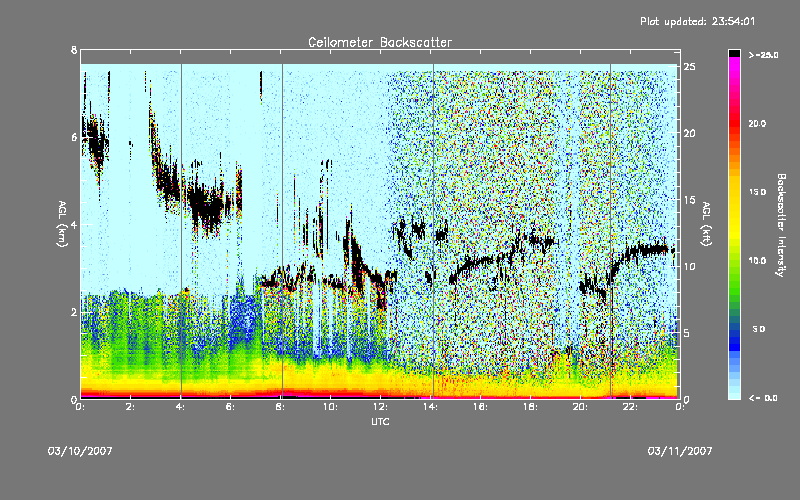Click the "<- 0.0" colorbar minimum label

pyautogui.click(x=763, y=398)
